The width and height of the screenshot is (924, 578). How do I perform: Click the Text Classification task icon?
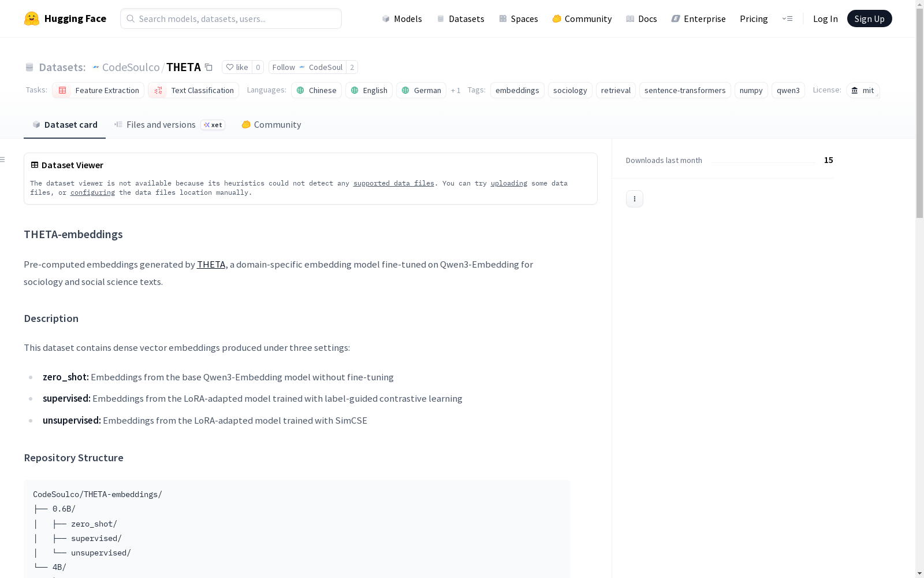(x=158, y=90)
